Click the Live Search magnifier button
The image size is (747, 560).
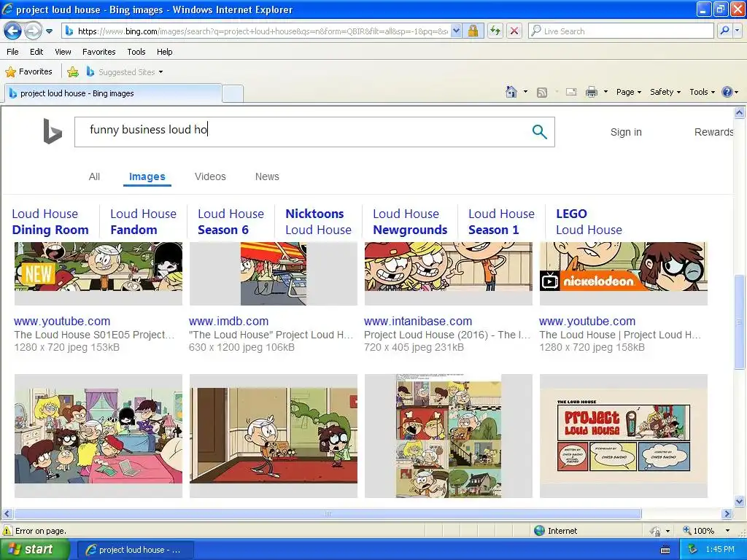tap(724, 31)
